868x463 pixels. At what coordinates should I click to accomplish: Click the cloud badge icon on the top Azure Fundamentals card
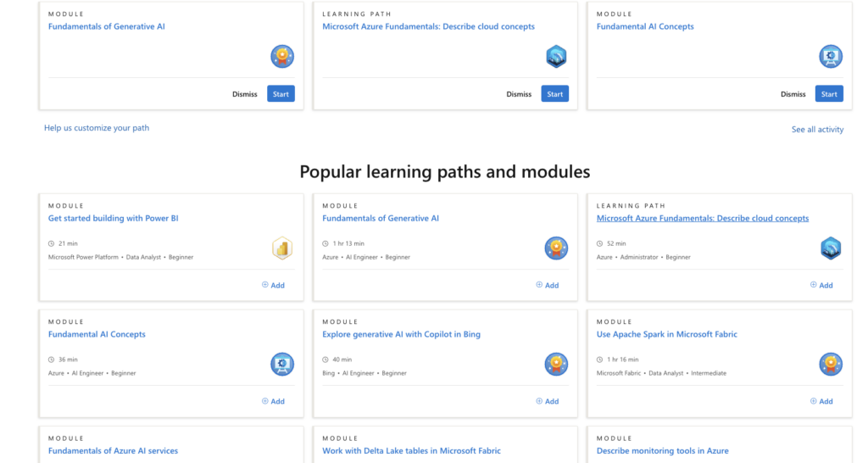556,57
